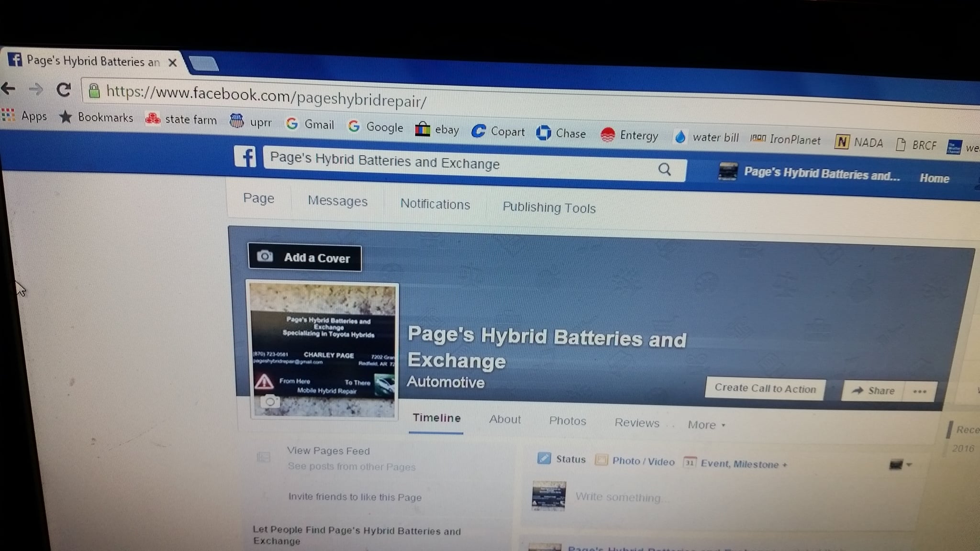Open the Reviews tab

[637, 423]
